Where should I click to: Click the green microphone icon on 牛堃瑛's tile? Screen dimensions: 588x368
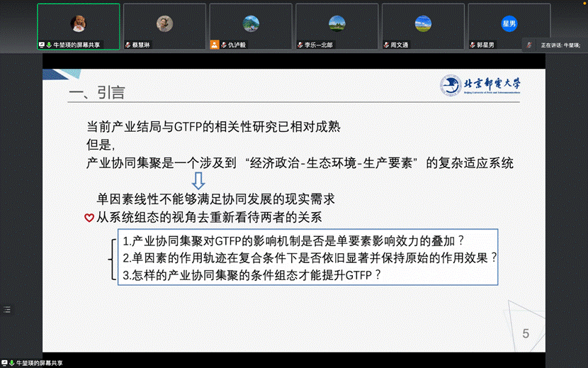[x=49, y=45]
